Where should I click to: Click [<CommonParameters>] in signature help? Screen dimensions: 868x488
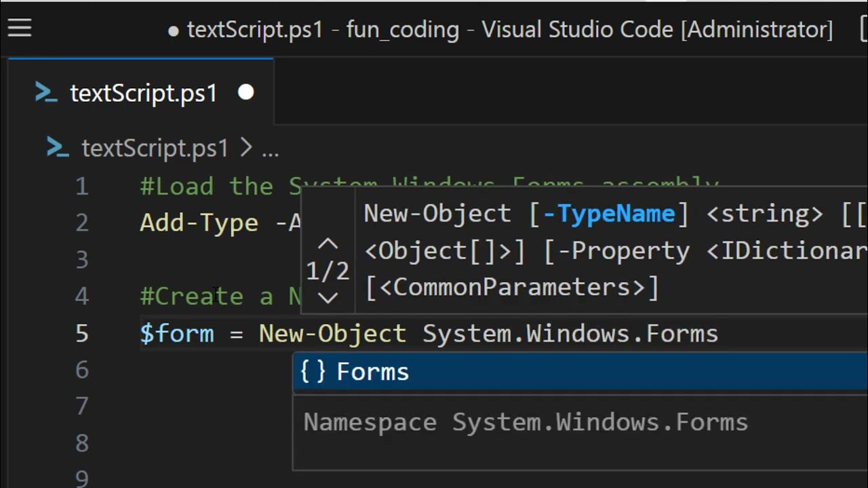(512, 288)
